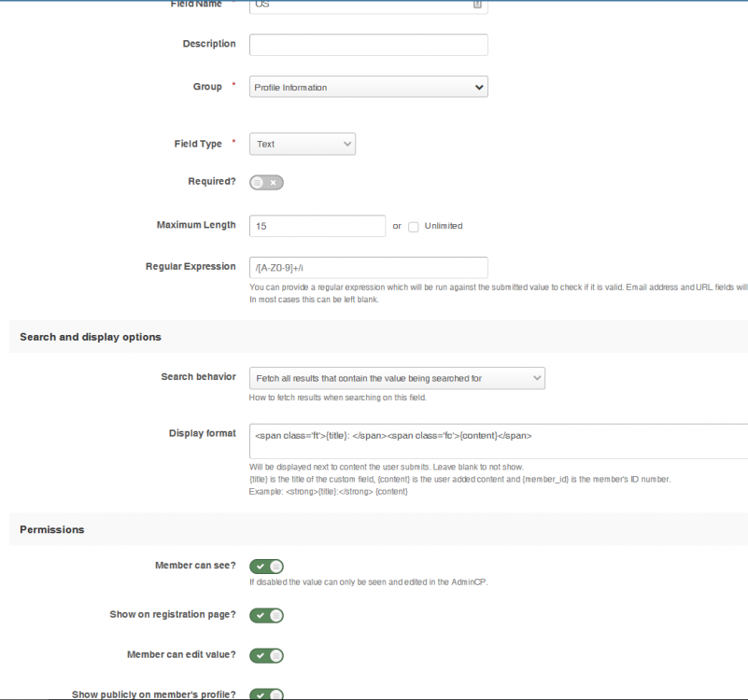This screenshot has width=748, height=700.
Task: Toggle Show publicly on member's profile? switch
Action: [266, 693]
